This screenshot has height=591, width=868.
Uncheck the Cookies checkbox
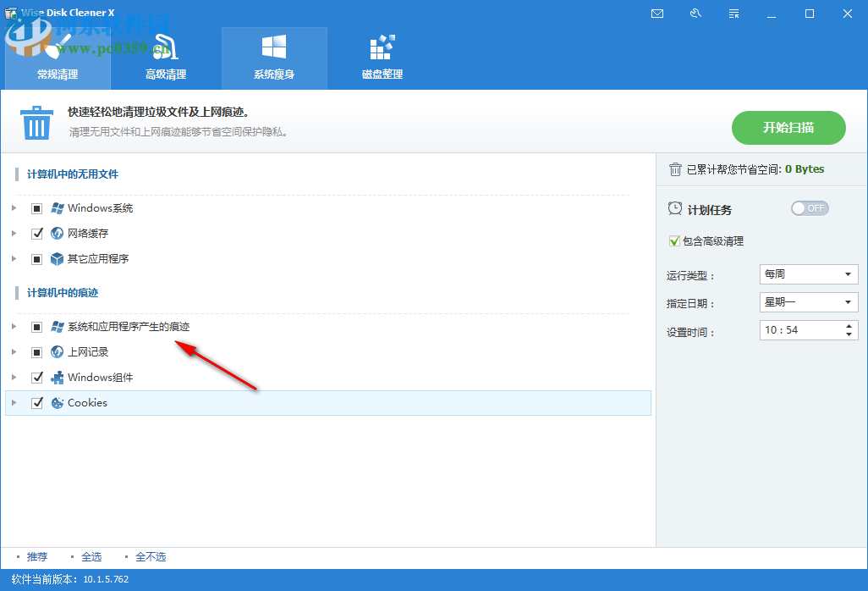tap(36, 403)
